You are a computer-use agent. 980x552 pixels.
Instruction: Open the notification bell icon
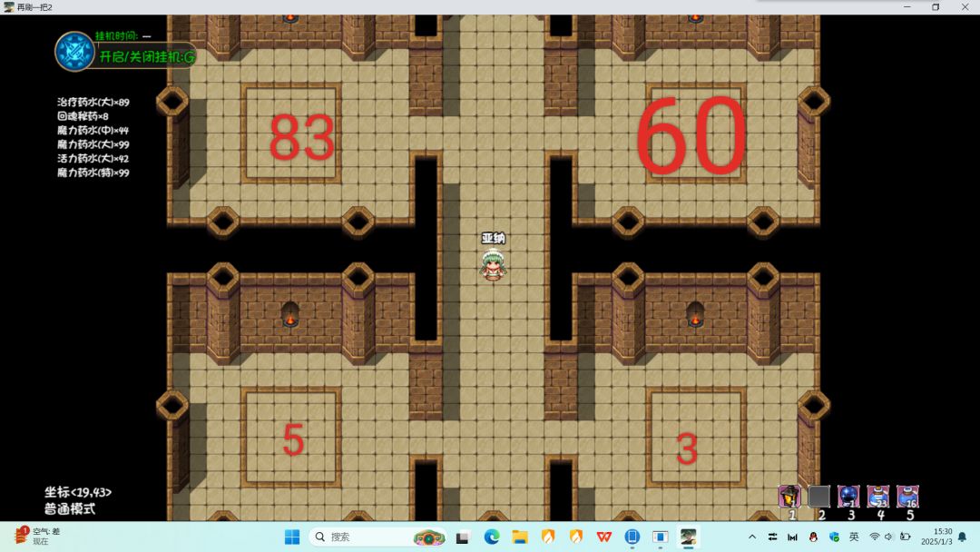(963, 537)
